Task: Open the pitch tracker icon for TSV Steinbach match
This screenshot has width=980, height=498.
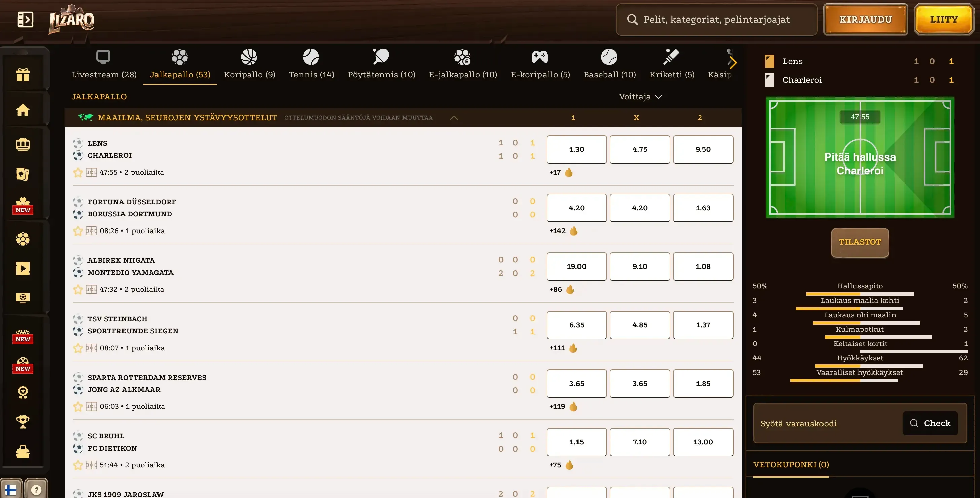Action: point(91,348)
